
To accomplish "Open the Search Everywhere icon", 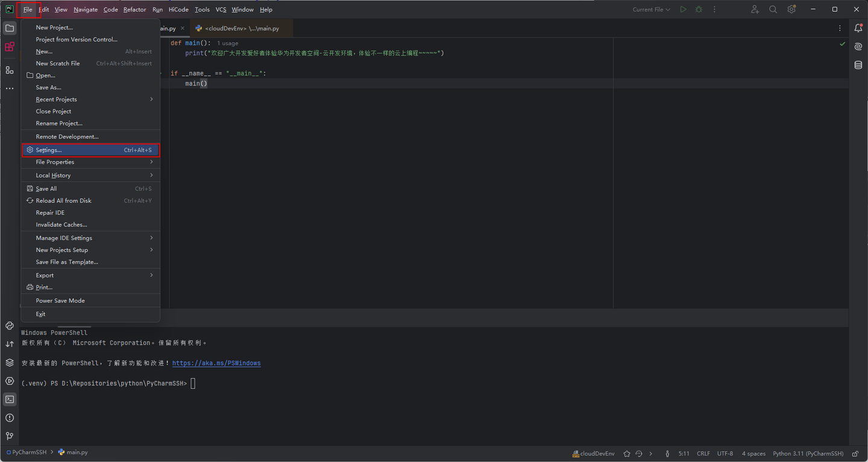I will (x=773, y=9).
